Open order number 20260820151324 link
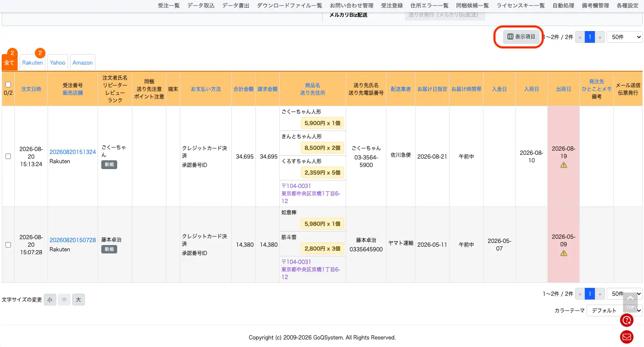 tap(73, 152)
